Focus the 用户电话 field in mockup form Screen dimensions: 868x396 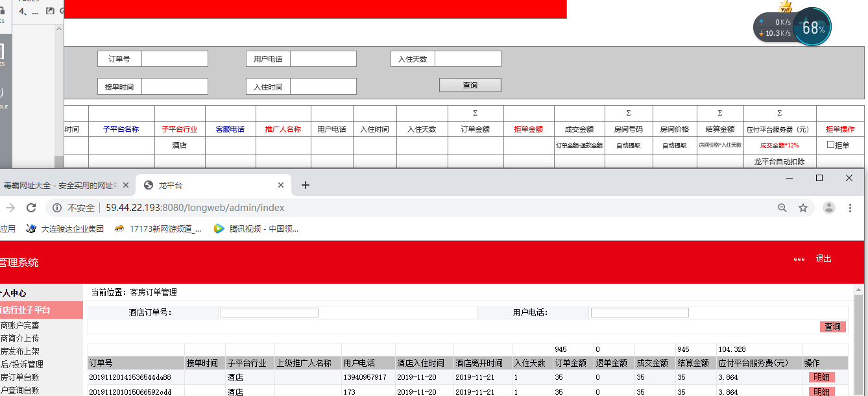coord(323,59)
